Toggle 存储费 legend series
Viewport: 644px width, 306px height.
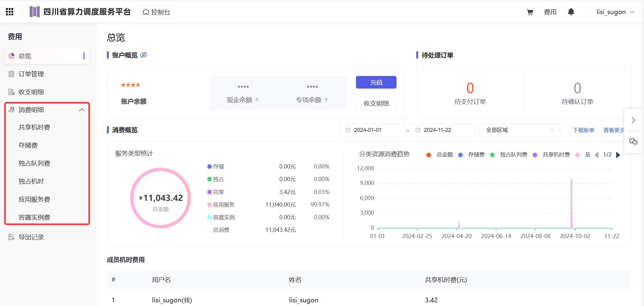coord(471,155)
